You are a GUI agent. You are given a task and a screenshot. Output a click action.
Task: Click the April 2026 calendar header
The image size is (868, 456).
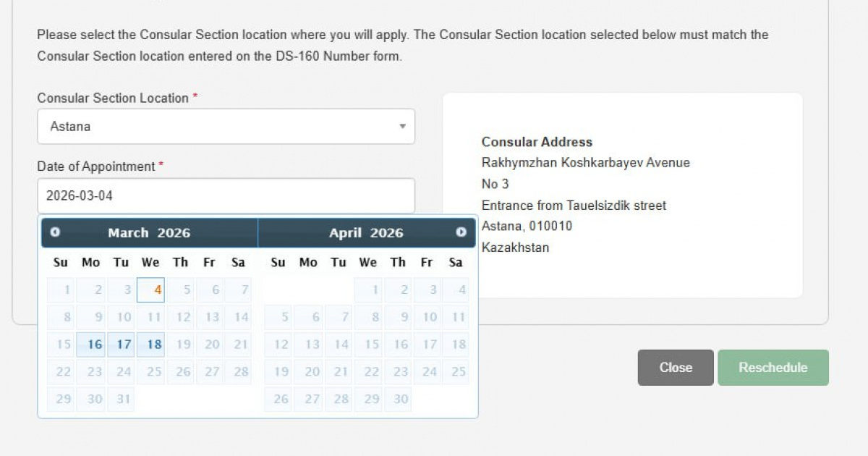click(366, 233)
